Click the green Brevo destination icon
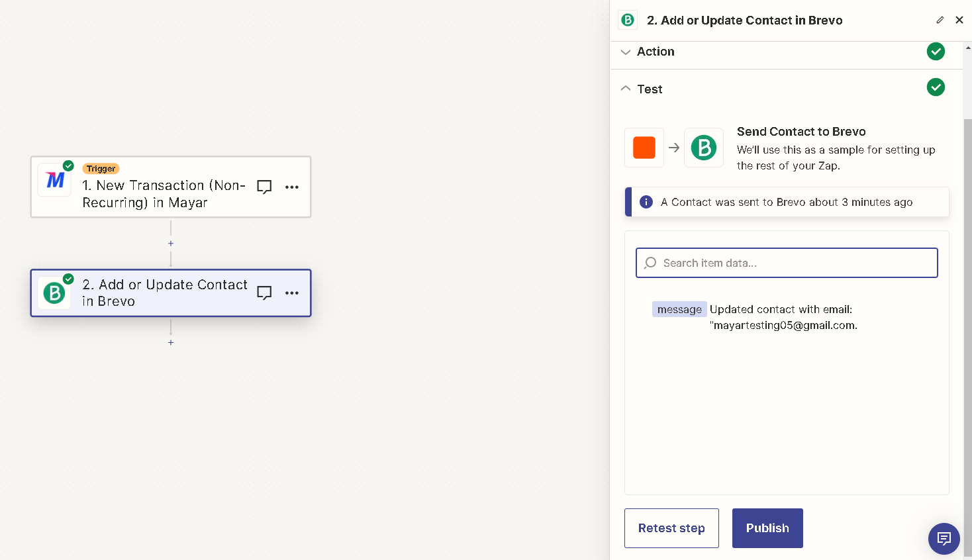The image size is (972, 560). pyautogui.click(x=704, y=148)
